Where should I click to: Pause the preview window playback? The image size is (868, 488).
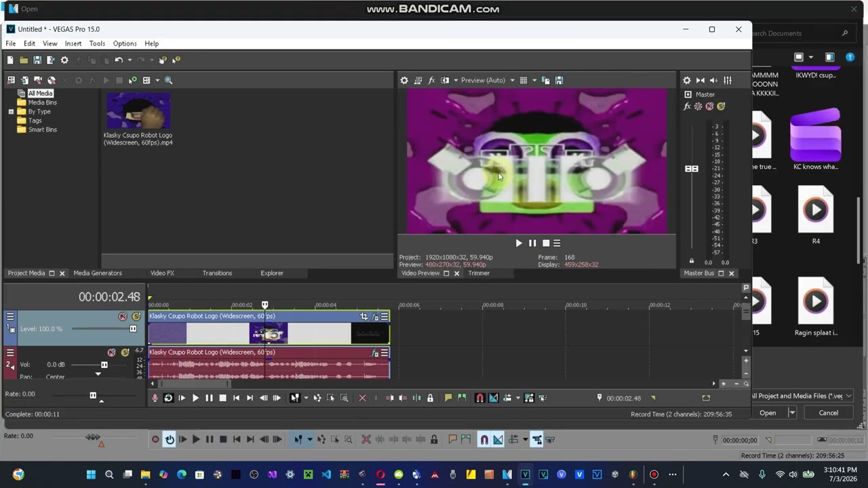click(532, 243)
